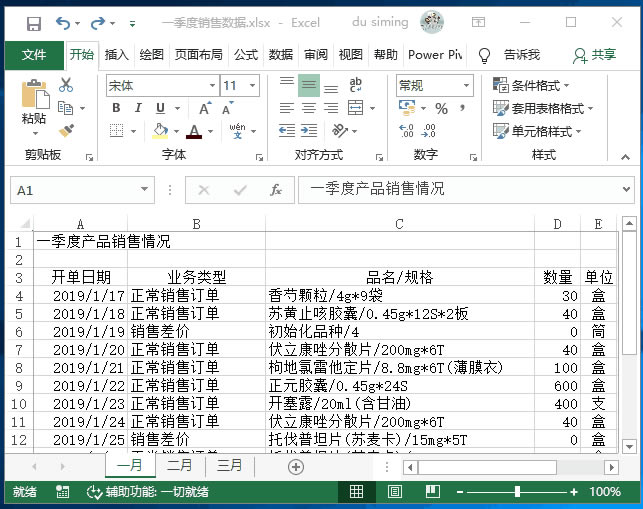Toggle Italic formatting

[138, 108]
